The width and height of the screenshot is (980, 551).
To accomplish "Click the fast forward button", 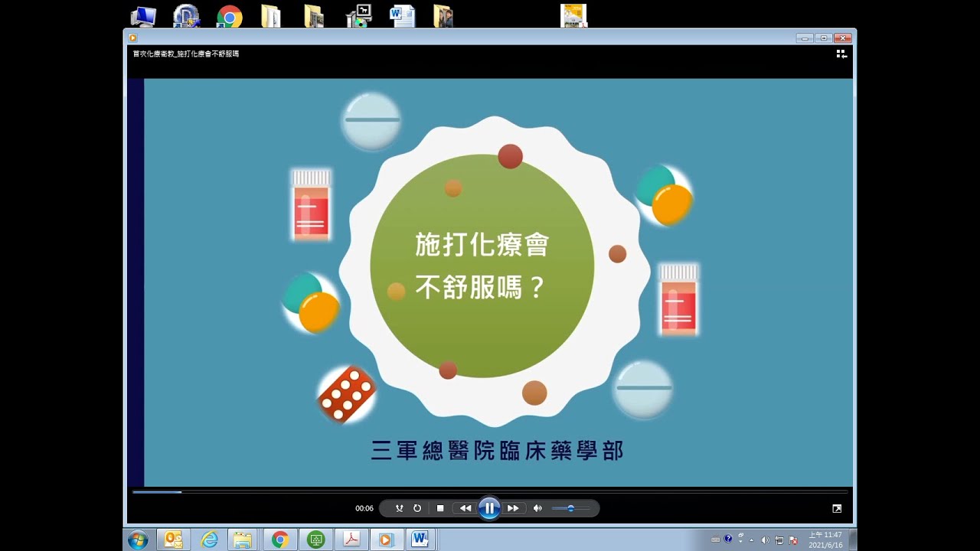I will pyautogui.click(x=514, y=508).
